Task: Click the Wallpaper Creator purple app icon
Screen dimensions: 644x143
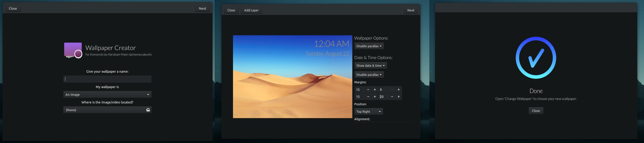Action: pos(73,50)
